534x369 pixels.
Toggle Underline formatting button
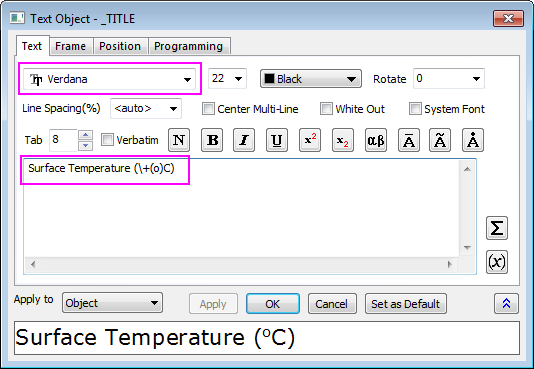(277, 140)
